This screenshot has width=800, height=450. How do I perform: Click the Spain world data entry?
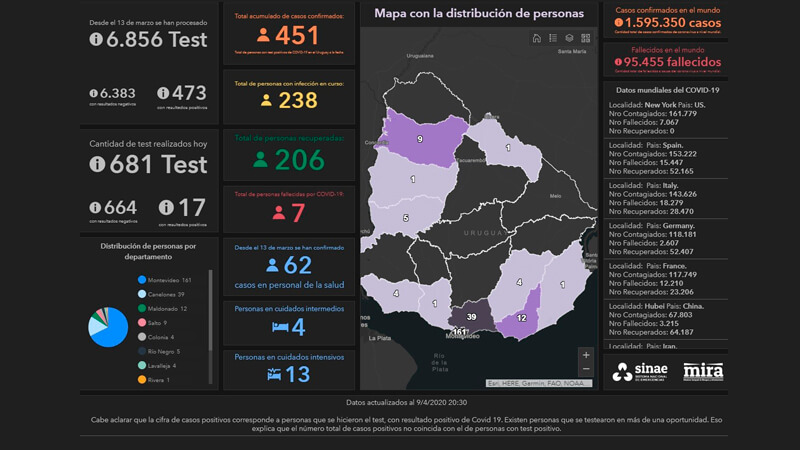(665, 158)
